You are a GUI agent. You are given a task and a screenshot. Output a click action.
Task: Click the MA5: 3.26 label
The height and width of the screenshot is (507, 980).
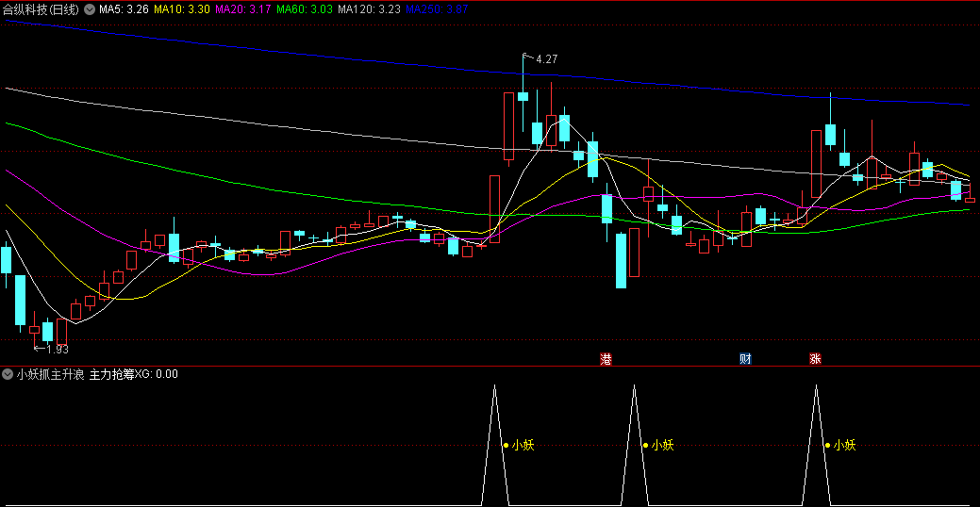(124, 9)
